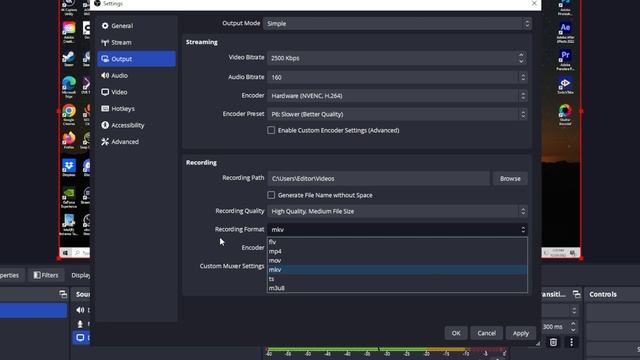Choose flv in the Recording Format list
Screen dimensions: 640x360
click(397, 242)
